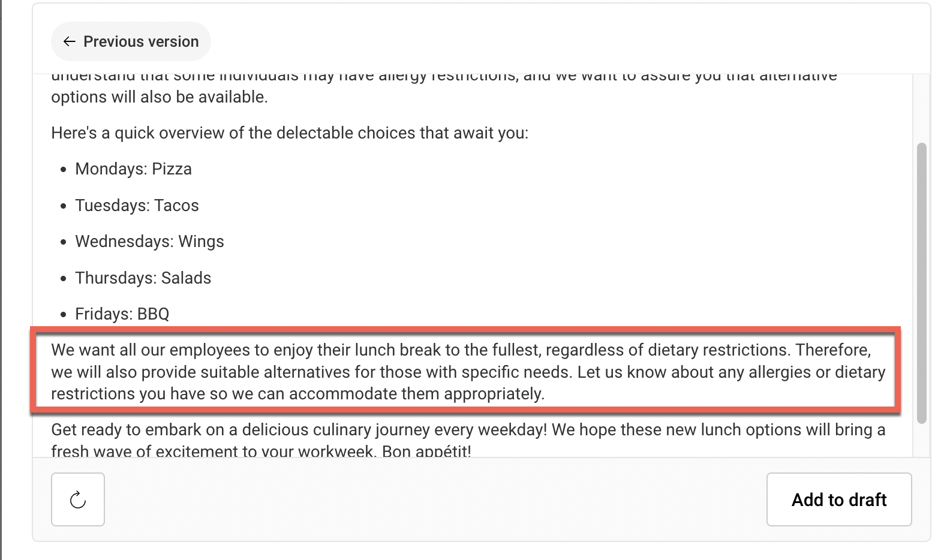Viewport: 950px width, 560px height.
Task: Click the Add to draft button
Action: tap(838, 499)
